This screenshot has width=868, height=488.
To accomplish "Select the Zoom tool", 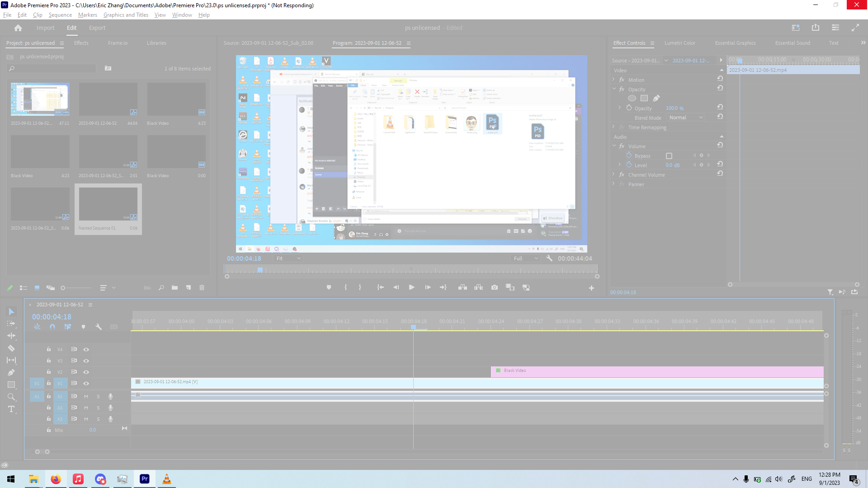I will click(11, 397).
